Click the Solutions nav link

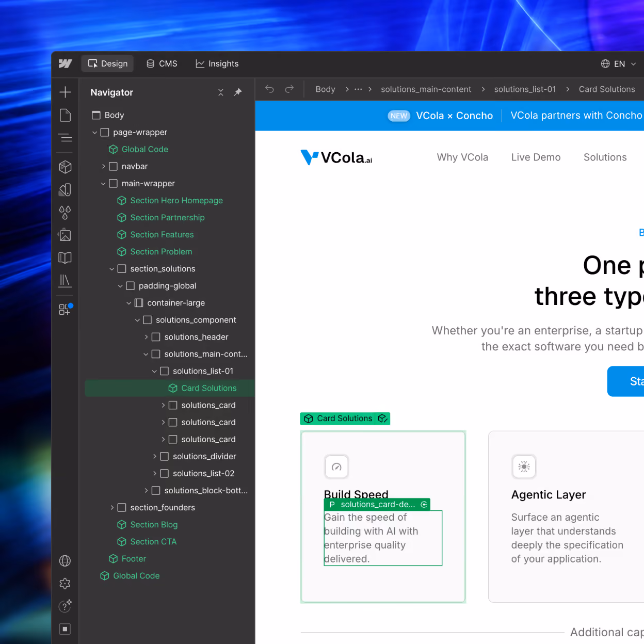(x=605, y=157)
